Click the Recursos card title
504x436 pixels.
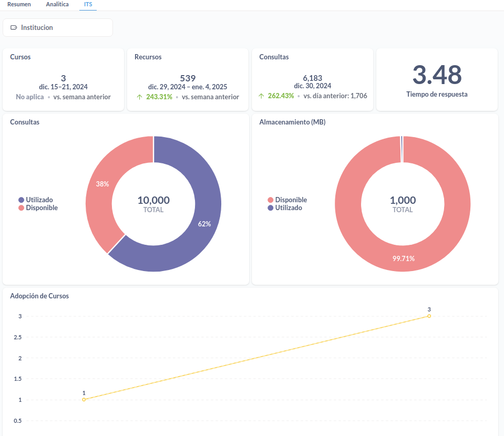[148, 57]
